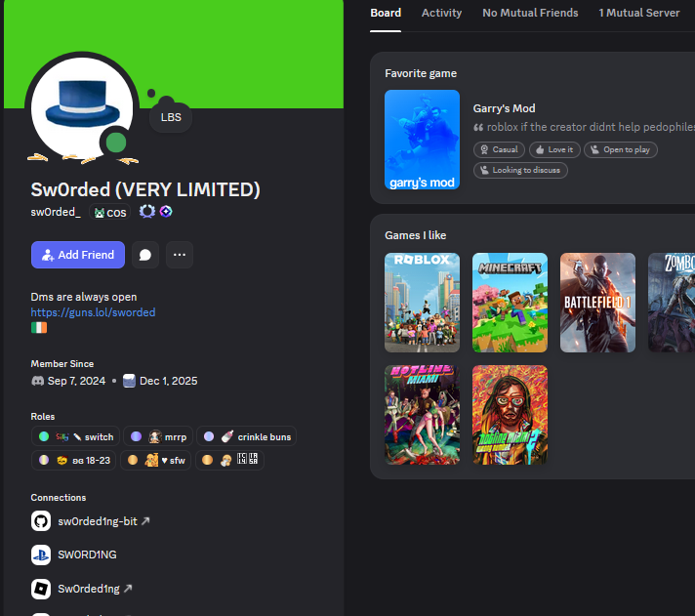Select the Minecraft game cover
Screen dimensions: 695x616
point(510,303)
